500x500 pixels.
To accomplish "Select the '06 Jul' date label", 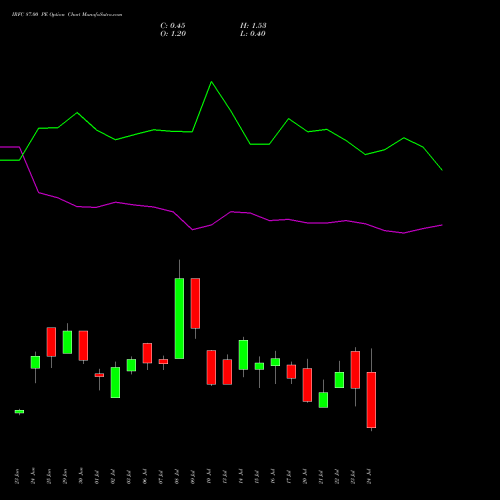I will pyautogui.click(x=145, y=476).
